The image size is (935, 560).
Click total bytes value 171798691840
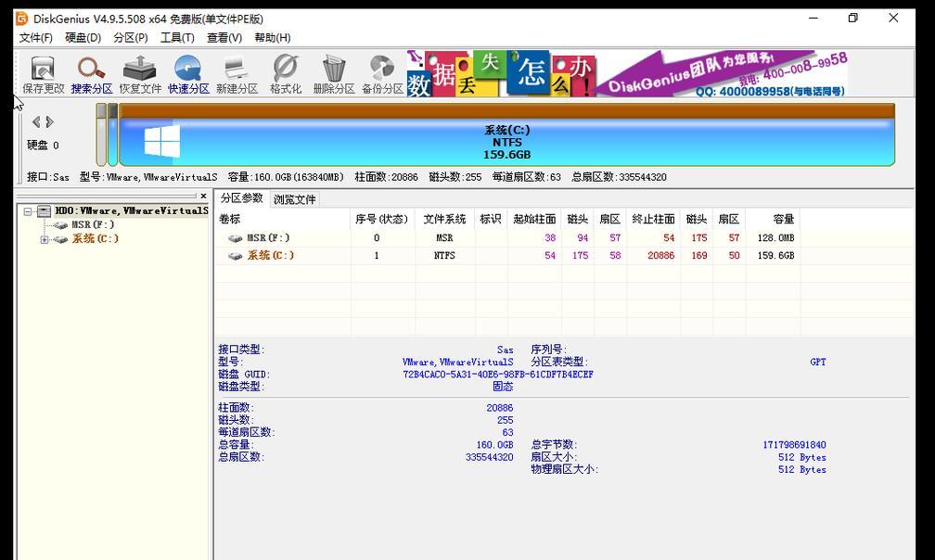click(794, 444)
